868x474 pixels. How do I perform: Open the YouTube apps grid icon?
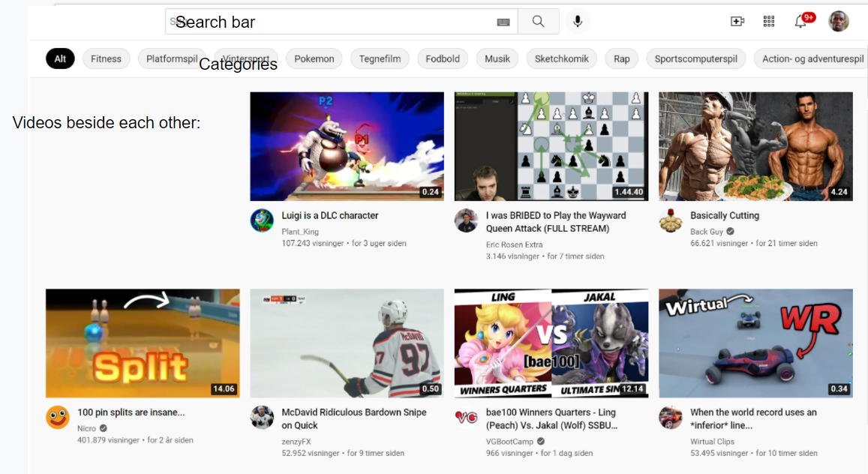(769, 22)
